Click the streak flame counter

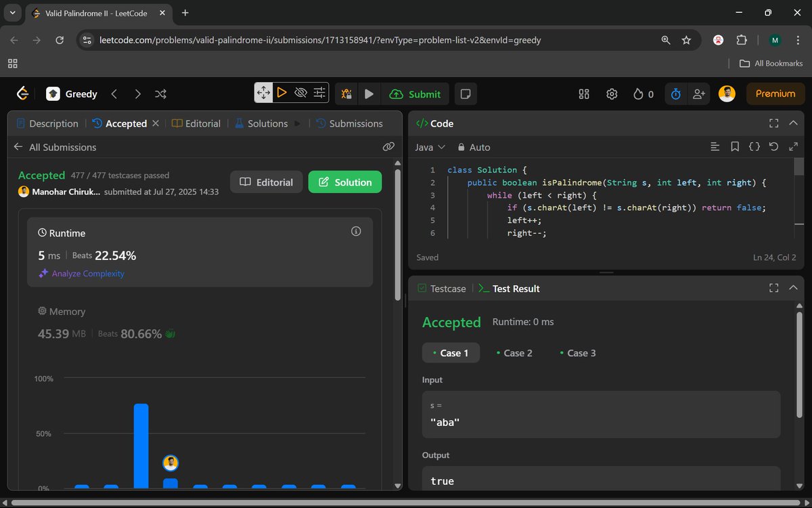[644, 94]
